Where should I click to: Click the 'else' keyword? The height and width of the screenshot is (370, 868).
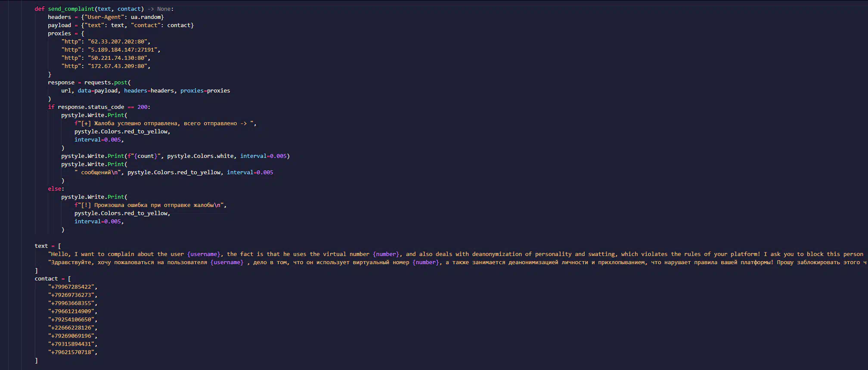click(55, 189)
